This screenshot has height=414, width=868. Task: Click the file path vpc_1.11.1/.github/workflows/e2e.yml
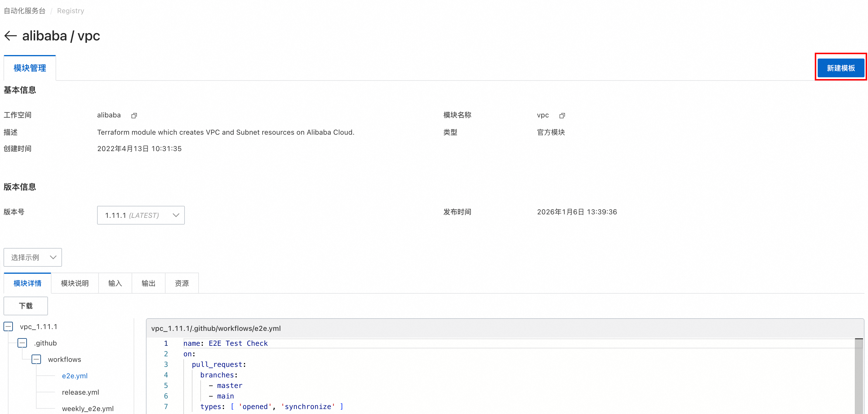(216, 329)
